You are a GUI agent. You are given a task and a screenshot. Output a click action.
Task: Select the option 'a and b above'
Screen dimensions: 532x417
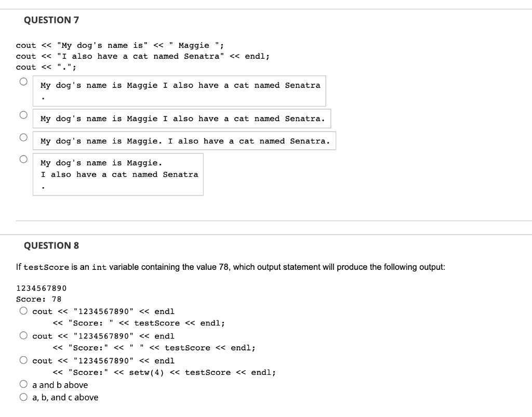(24, 384)
